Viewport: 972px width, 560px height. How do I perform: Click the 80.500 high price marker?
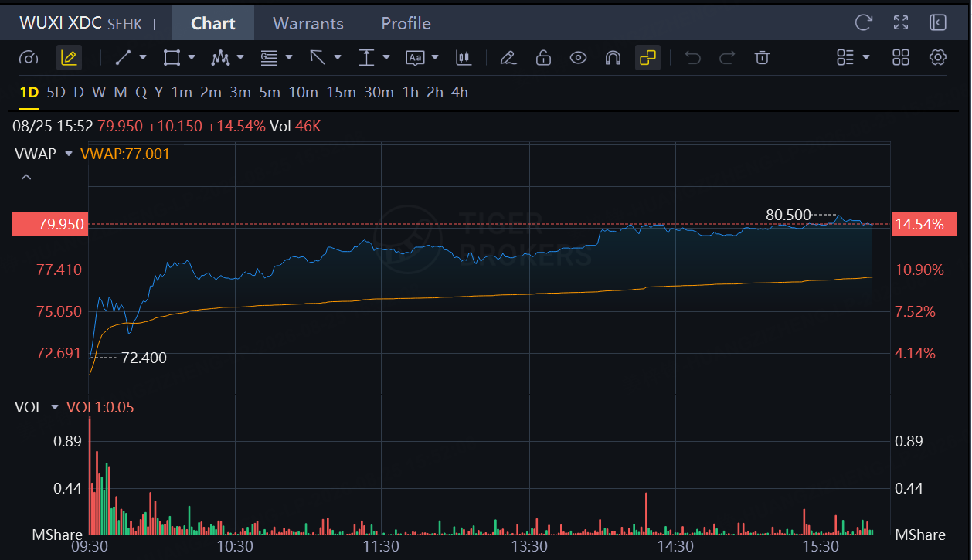click(788, 215)
